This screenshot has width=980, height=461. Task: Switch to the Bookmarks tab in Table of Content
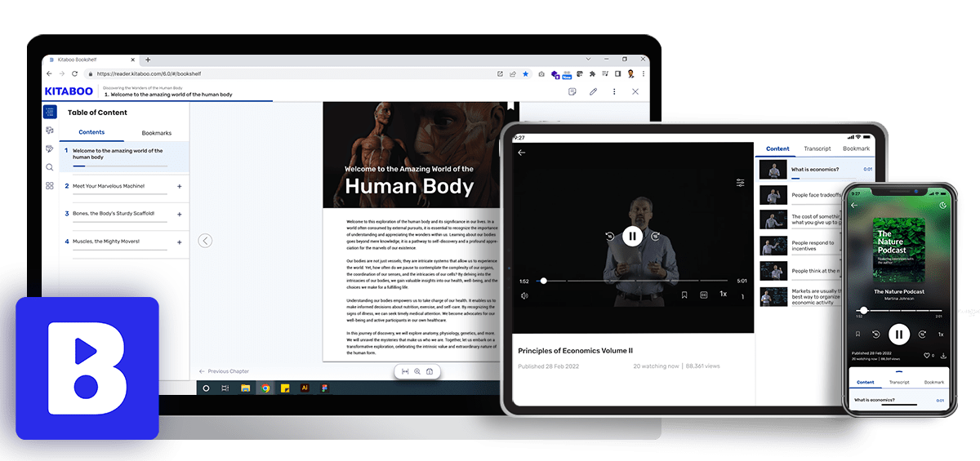point(156,132)
